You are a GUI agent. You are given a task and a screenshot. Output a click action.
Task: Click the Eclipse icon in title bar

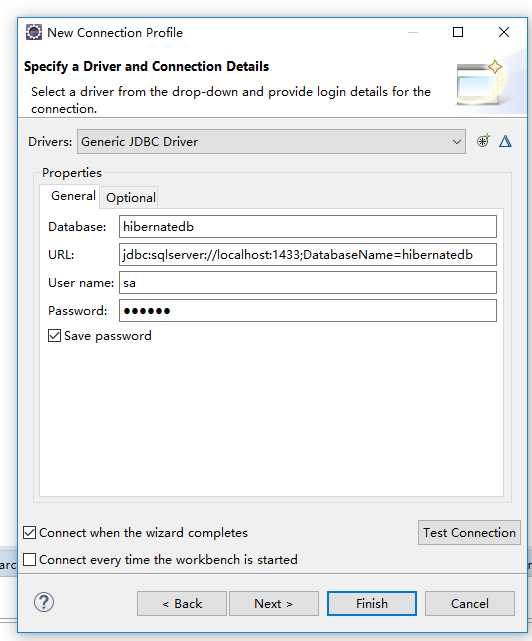(34, 32)
